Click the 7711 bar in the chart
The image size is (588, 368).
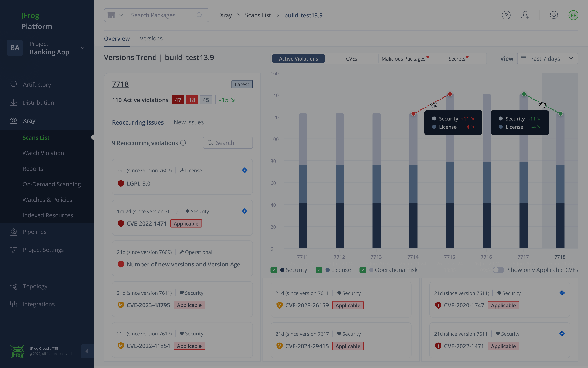[303, 181]
